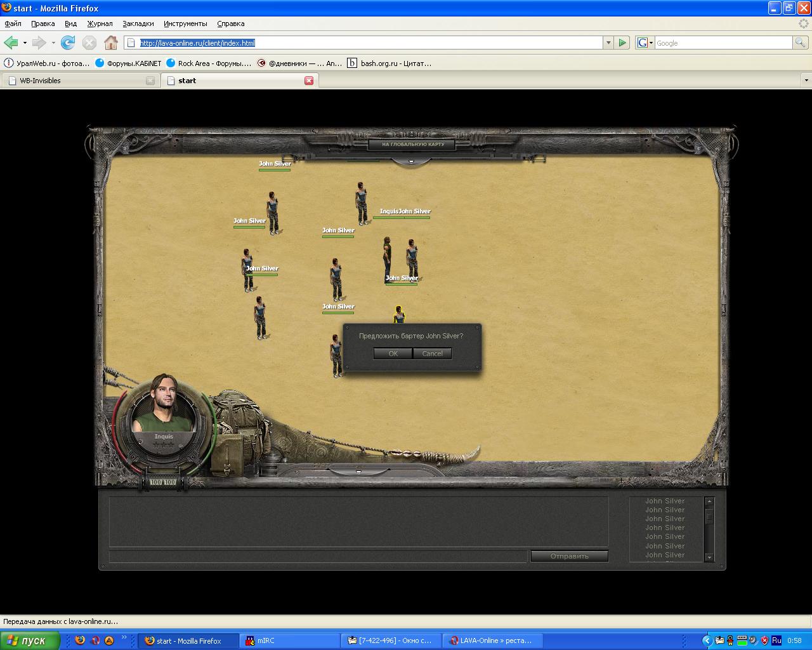Open the Вид menu

[x=70, y=23]
